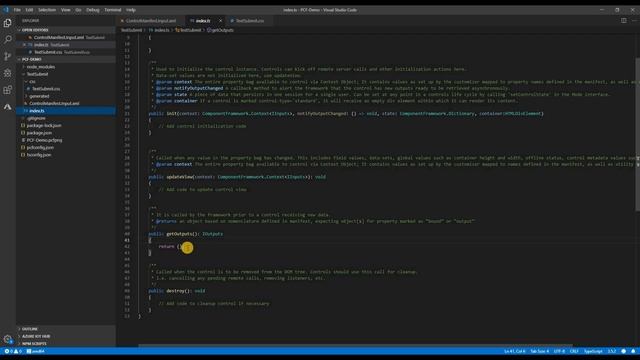The width and height of the screenshot is (640, 360).
Task: Click updateView method name in code
Action: coord(180,177)
